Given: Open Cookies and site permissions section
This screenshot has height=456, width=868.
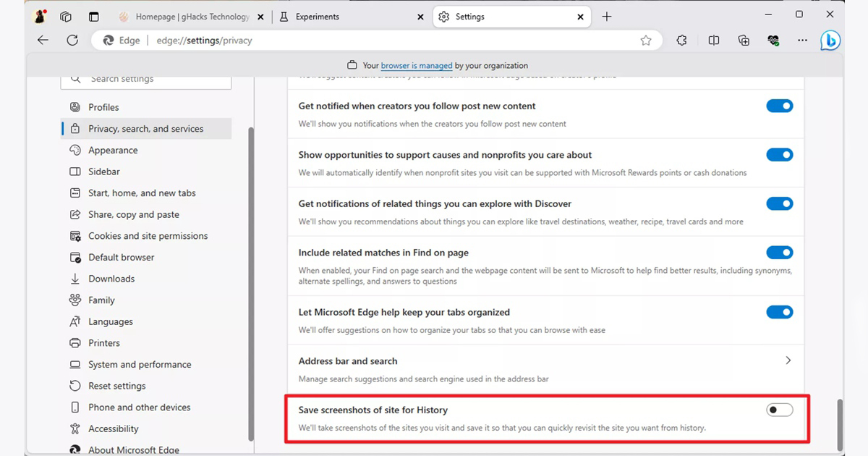Looking at the screenshot, I should click(x=146, y=236).
